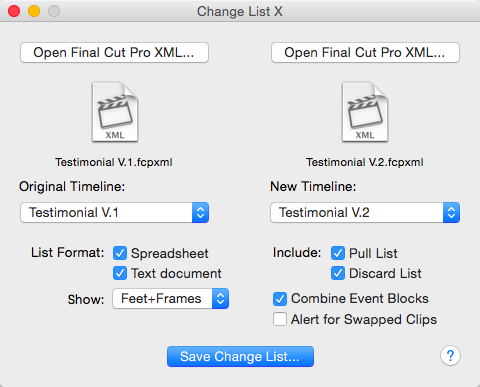480x387 pixels.
Task: Click the left Open Final Cut Pro XML button
Action: coord(114,52)
